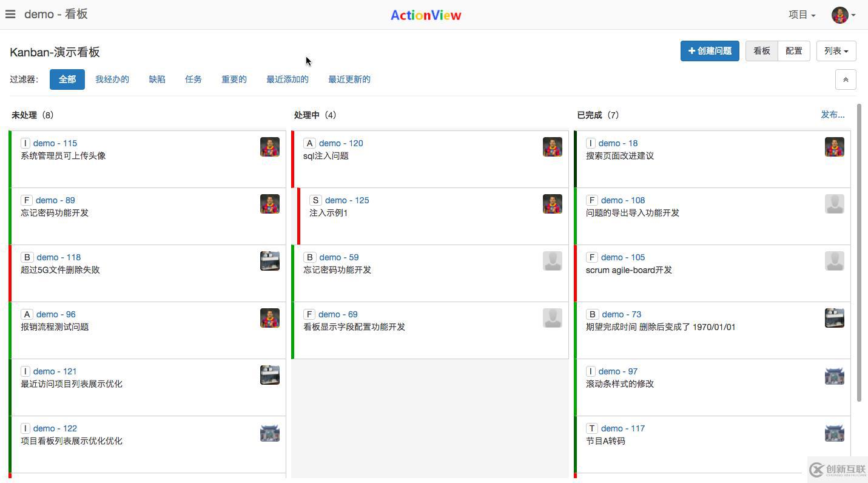This screenshot has width=868, height=483.
Task: Switch to the 看板 view toggle
Action: tap(761, 51)
